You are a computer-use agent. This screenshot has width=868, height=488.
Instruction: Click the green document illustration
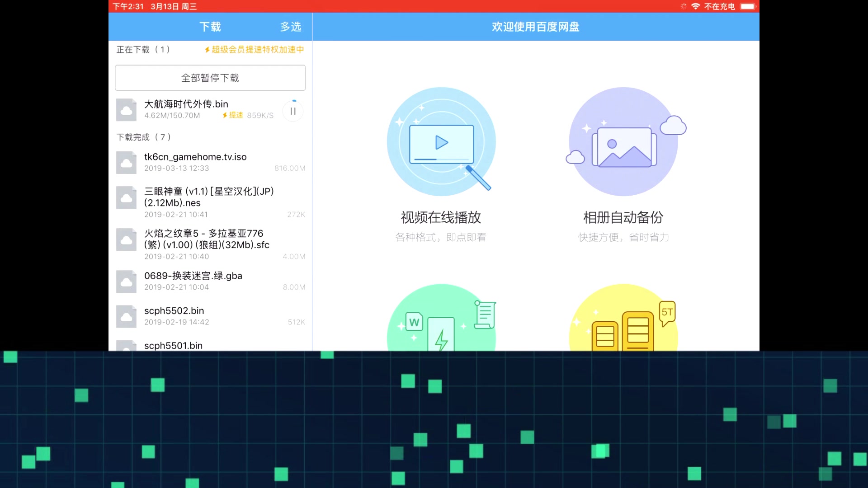[x=442, y=317]
